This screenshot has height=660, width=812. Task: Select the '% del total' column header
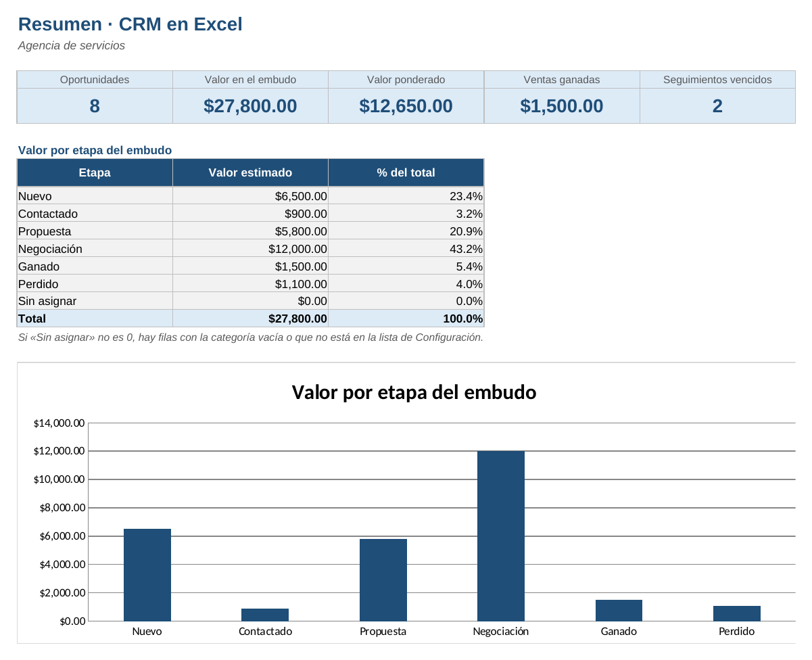coord(406,172)
